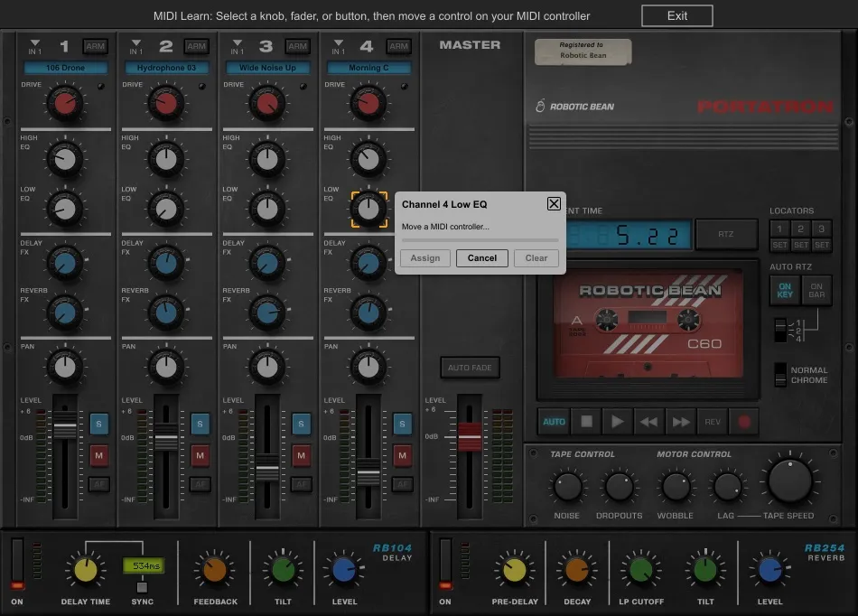The width and height of the screenshot is (858, 616).
Task: Select channel 2 Pan knob
Action: click(166, 367)
